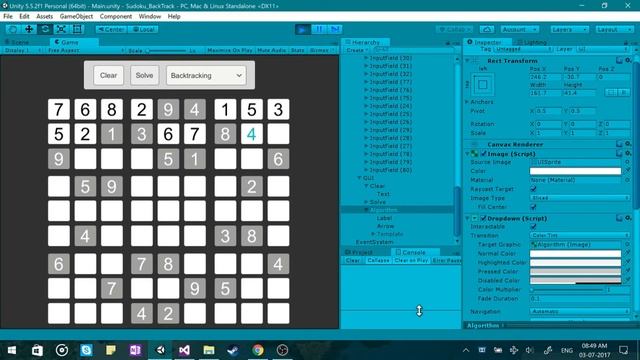Click the Step frame button
The width and height of the screenshot is (640, 360).
tap(335, 29)
